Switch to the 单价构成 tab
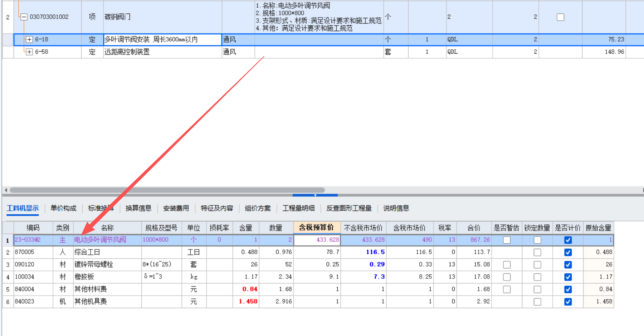644x336 pixels. (x=63, y=208)
